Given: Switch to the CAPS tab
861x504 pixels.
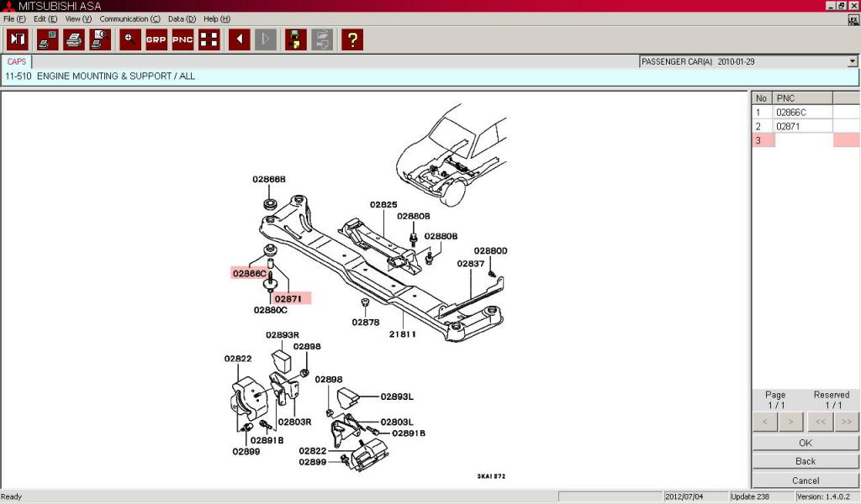Looking at the screenshot, I should pyautogui.click(x=17, y=61).
